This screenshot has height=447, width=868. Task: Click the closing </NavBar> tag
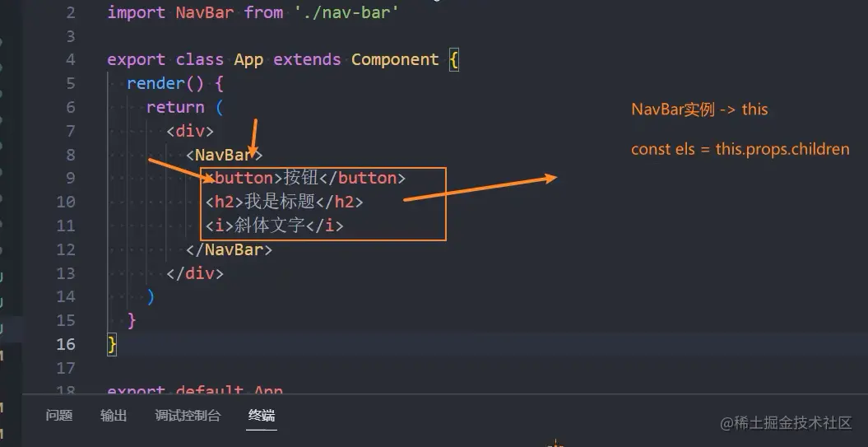point(230,249)
